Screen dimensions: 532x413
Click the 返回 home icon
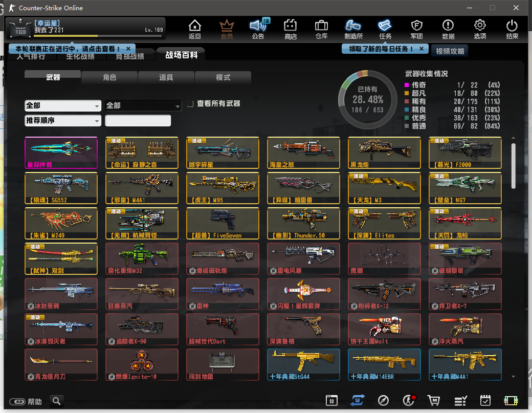(195, 29)
